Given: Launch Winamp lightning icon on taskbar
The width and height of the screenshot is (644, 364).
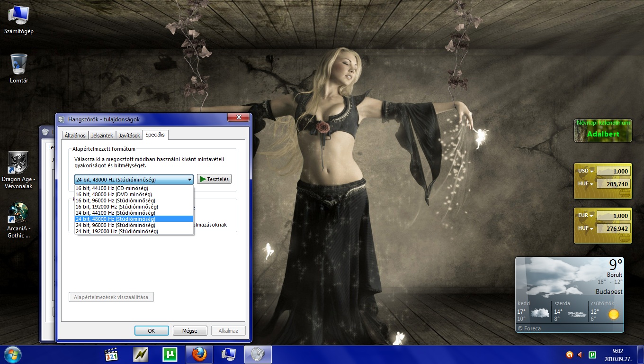Looking at the screenshot, I should click(141, 355).
